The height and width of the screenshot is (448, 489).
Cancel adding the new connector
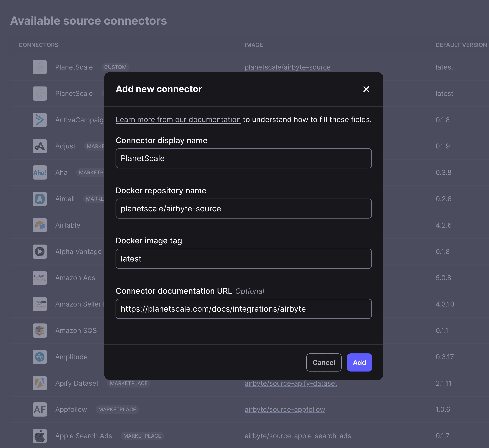tap(324, 362)
